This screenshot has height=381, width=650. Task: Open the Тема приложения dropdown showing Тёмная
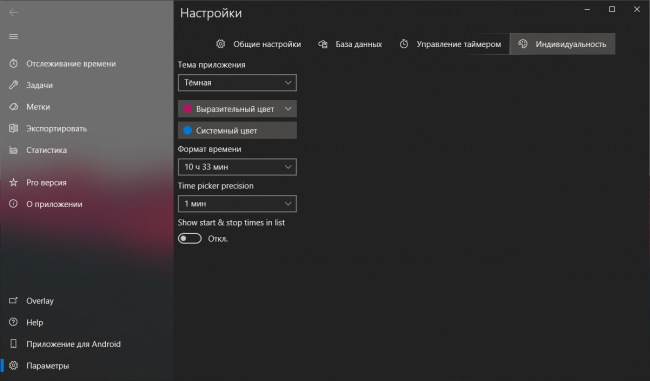coord(237,83)
